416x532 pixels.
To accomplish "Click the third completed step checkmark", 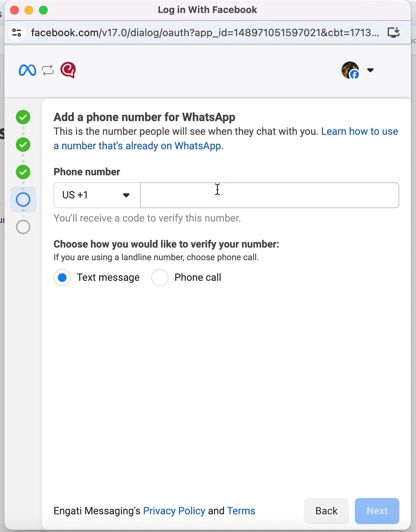I will (23, 172).
